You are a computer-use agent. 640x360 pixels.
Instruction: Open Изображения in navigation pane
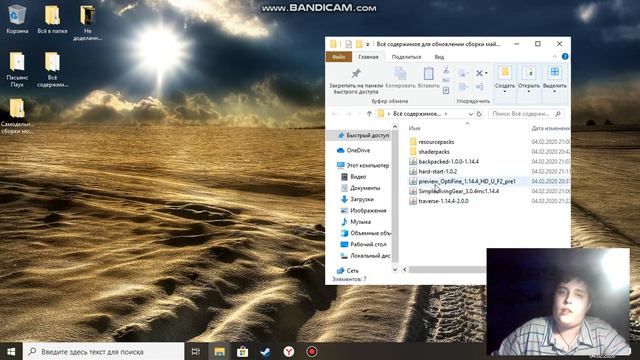363,211
